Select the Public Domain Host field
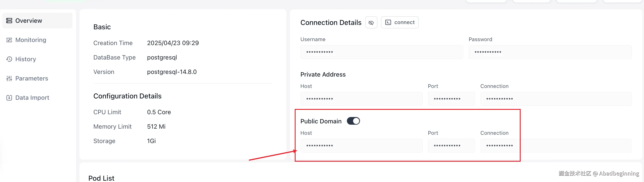The height and width of the screenshot is (182, 644). pyautogui.click(x=361, y=146)
